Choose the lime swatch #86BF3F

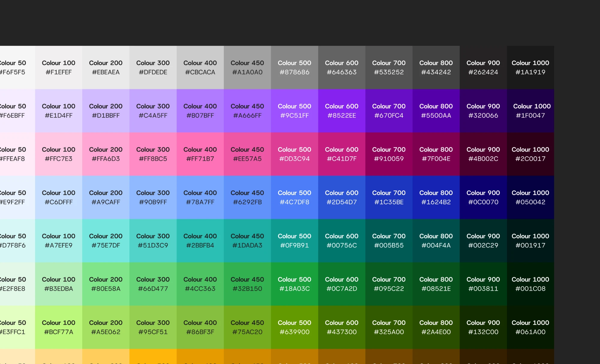coord(200,327)
